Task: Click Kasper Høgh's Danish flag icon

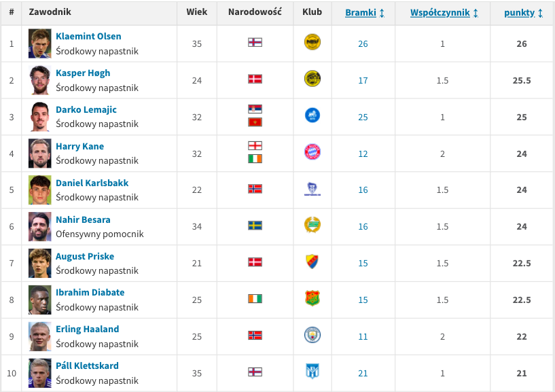Action: click(255, 79)
